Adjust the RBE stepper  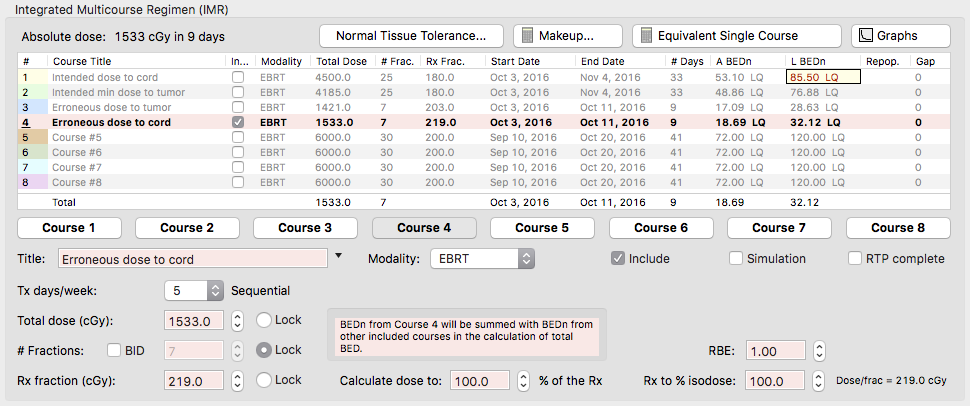point(819,351)
